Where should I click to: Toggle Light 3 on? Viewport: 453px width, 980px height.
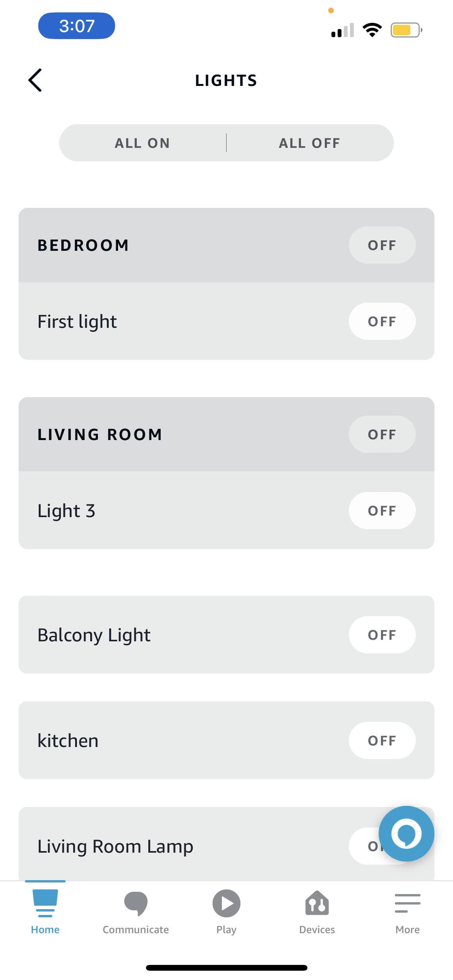pyautogui.click(x=382, y=511)
